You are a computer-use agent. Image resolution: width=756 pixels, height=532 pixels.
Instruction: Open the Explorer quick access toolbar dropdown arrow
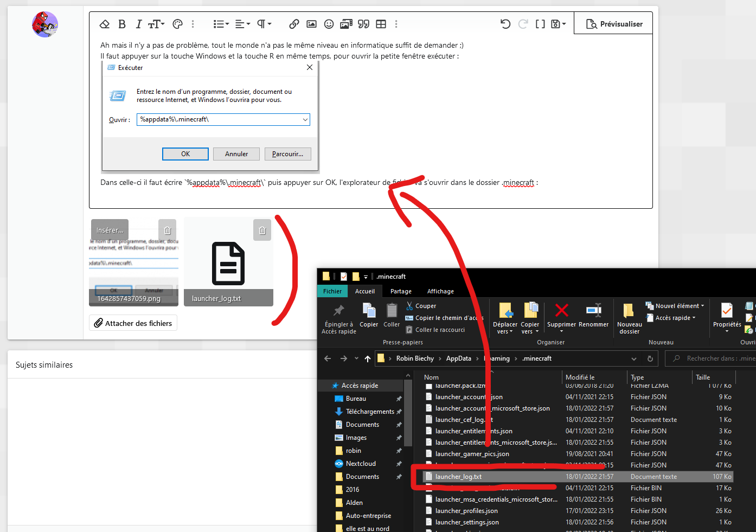pos(366,277)
